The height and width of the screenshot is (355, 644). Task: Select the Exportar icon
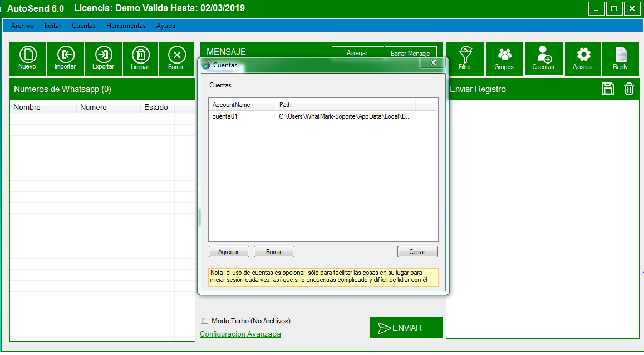[x=103, y=59]
